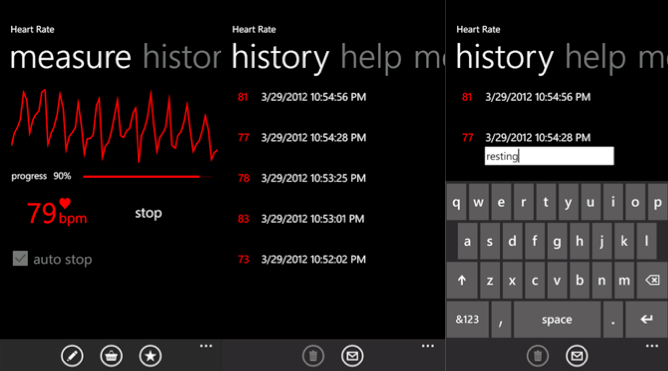The width and height of the screenshot is (668, 371).
Task: Switch to greyed history tab on measure screen
Action: [182, 58]
